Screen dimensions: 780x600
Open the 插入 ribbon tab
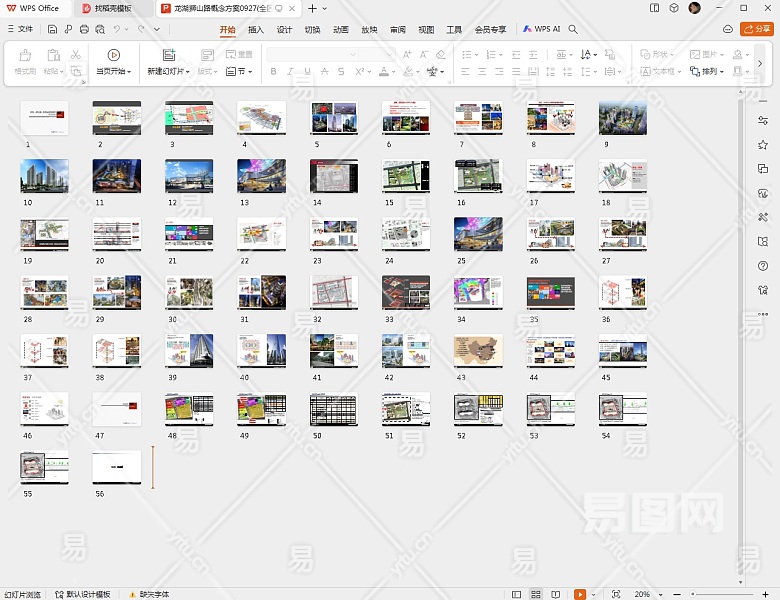(x=256, y=30)
